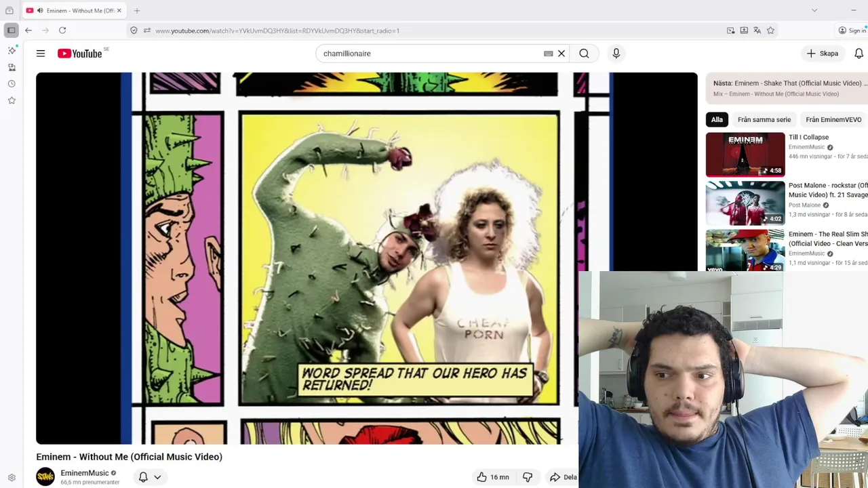Image resolution: width=868 pixels, height=488 pixels.
Task: Open the YouTube hamburger guide menu
Action: (41, 54)
